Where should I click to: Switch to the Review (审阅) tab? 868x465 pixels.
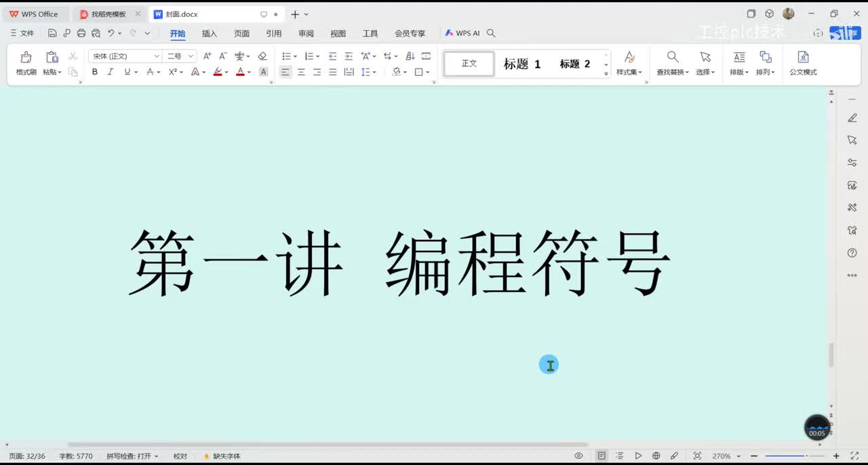(x=306, y=33)
